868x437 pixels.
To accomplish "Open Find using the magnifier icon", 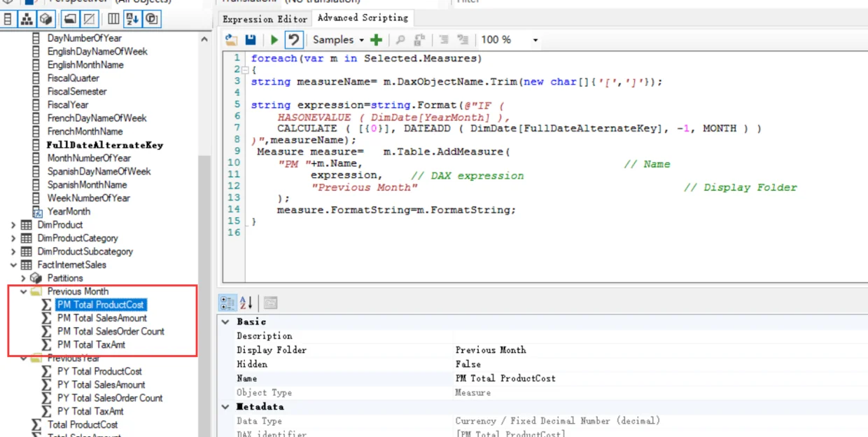I will [x=400, y=40].
